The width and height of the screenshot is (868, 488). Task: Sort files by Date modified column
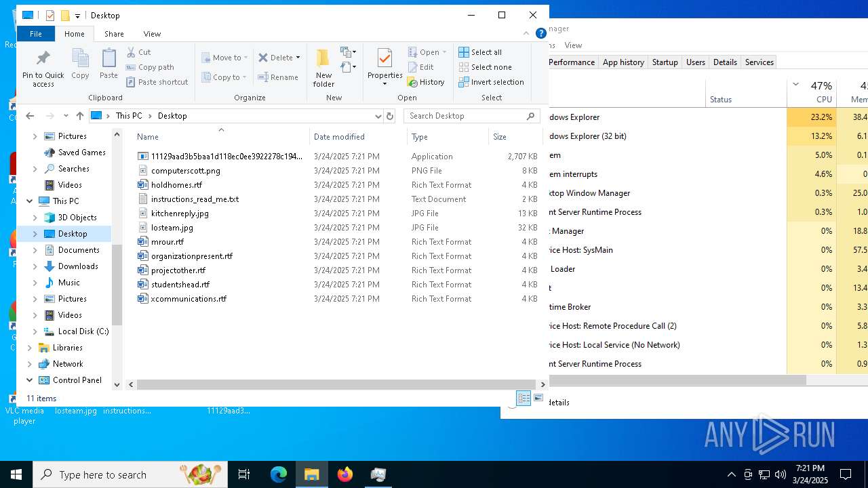(358, 136)
